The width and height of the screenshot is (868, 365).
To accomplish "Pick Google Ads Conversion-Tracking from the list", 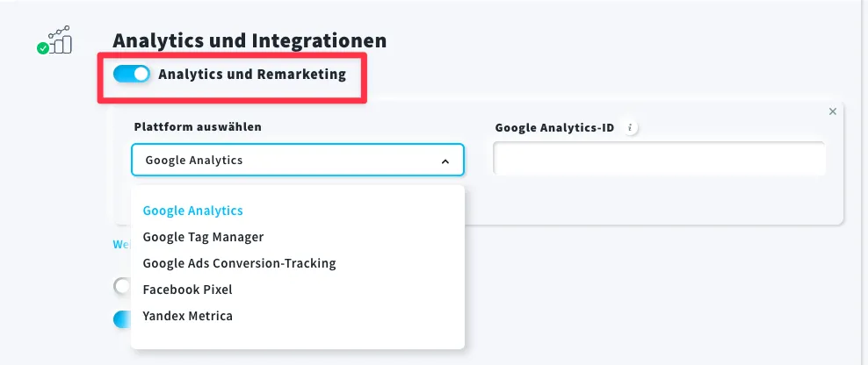I will click(x=239, y=263).
